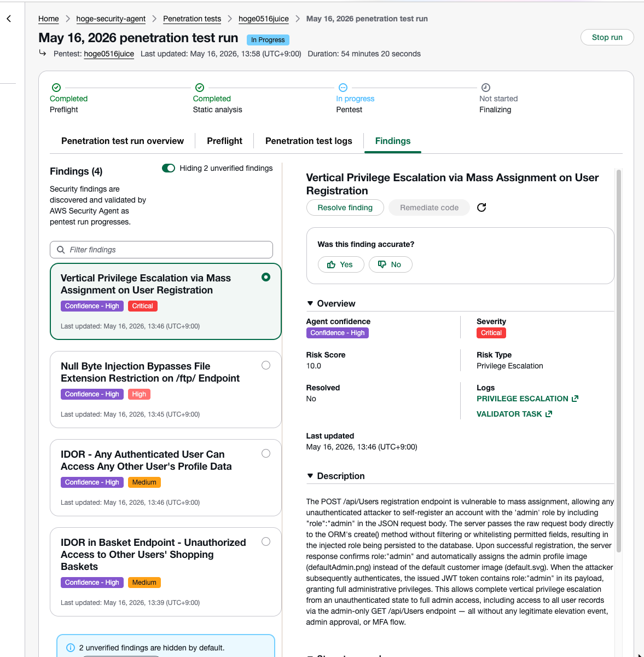The width and height of the screenshot is (644, 657).
Task: Click the thumbs-down No feedback button
Action: [391, 264]
